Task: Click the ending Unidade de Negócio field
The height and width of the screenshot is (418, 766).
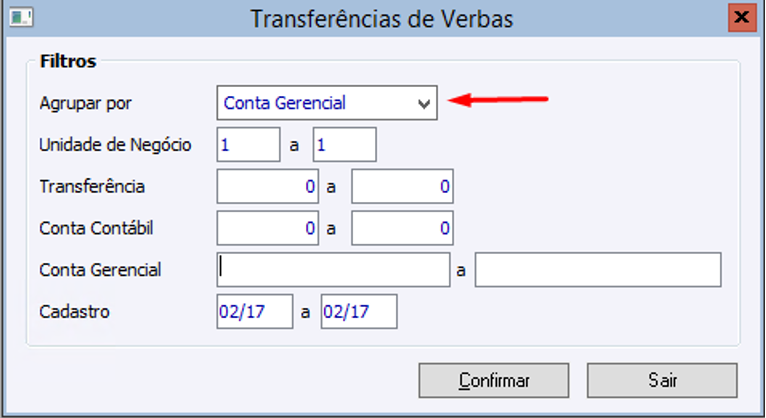Action: tap(344, 145)
